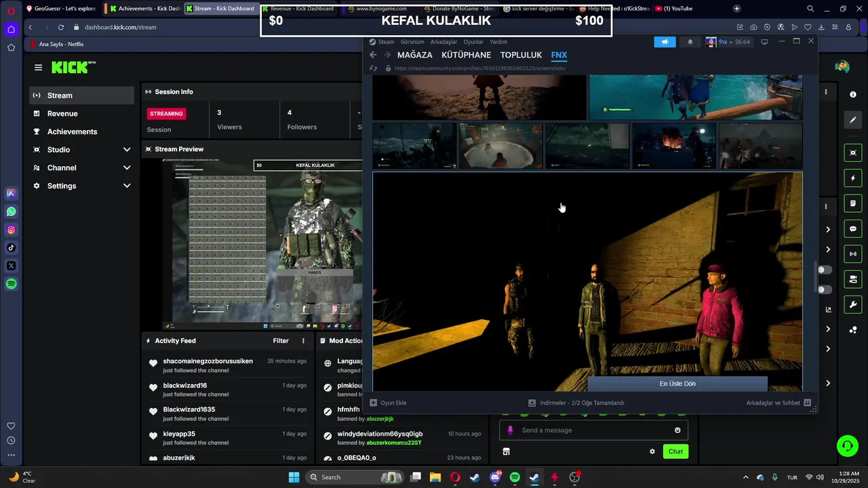Click the Steam announcements megaphone icon
Image resolution: width=868 pixels, height=488 pixels.
[665, 42]
